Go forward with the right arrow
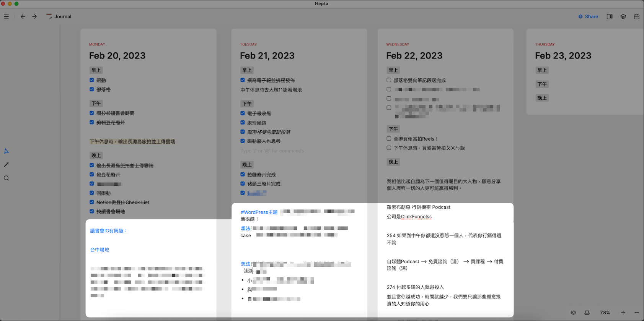 [x=34, y=16]
